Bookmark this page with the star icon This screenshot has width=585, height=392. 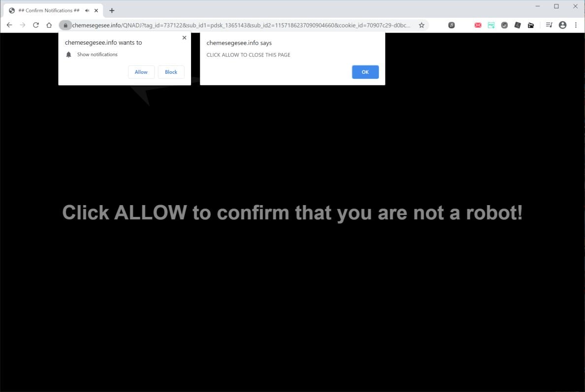point(421,26)
